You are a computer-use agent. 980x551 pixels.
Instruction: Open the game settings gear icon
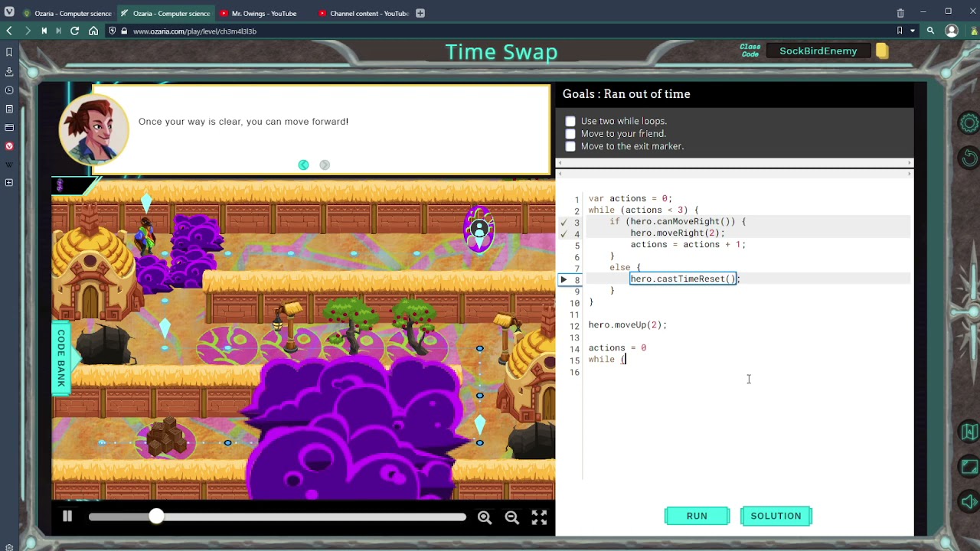969,123
